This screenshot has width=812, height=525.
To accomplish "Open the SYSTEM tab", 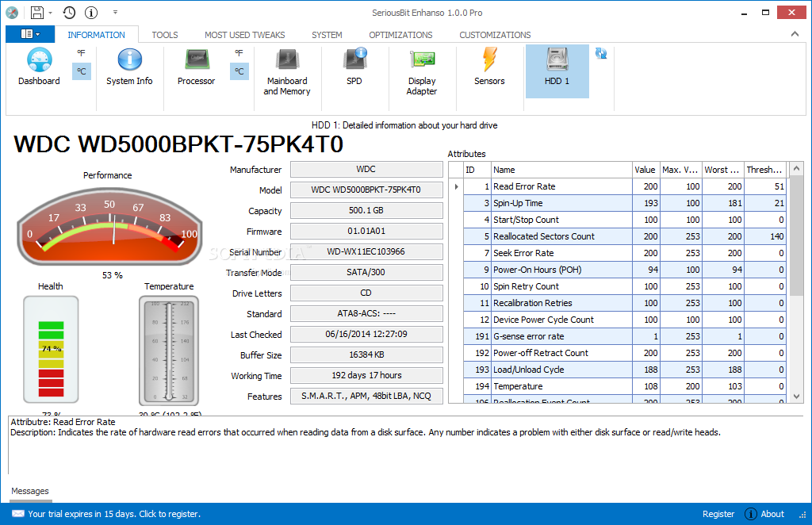I will (x=327, y=35).
